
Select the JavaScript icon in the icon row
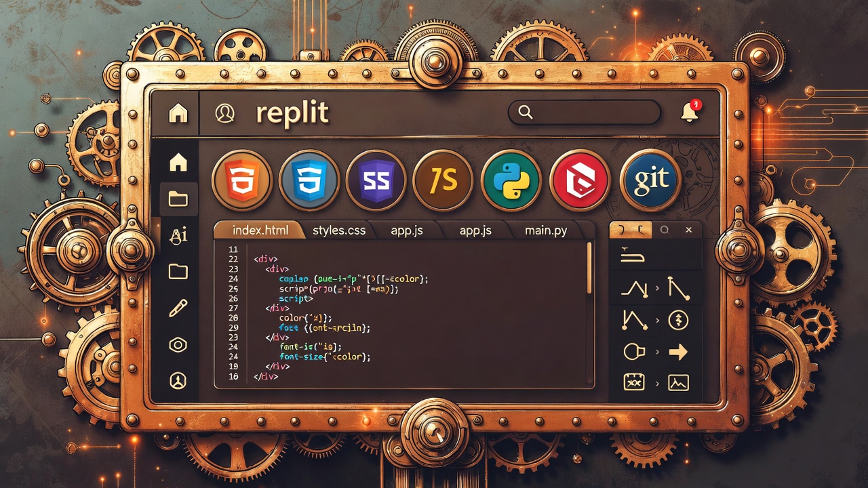point(443,181)
